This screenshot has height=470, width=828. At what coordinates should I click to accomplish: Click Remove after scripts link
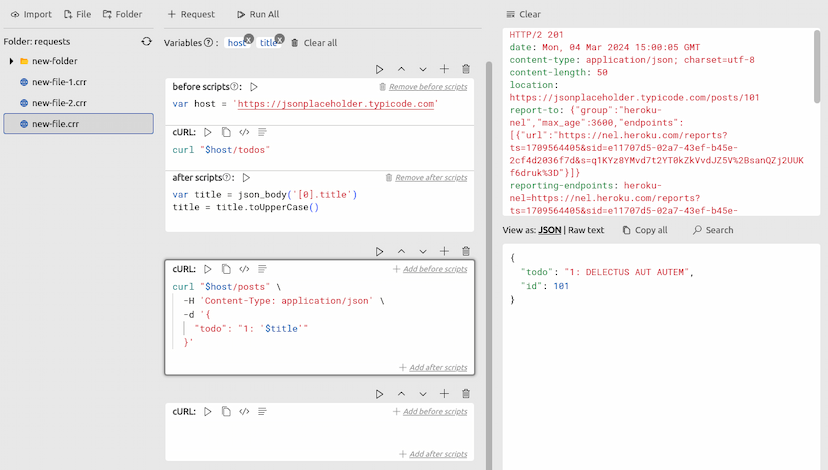coord(427,177)
